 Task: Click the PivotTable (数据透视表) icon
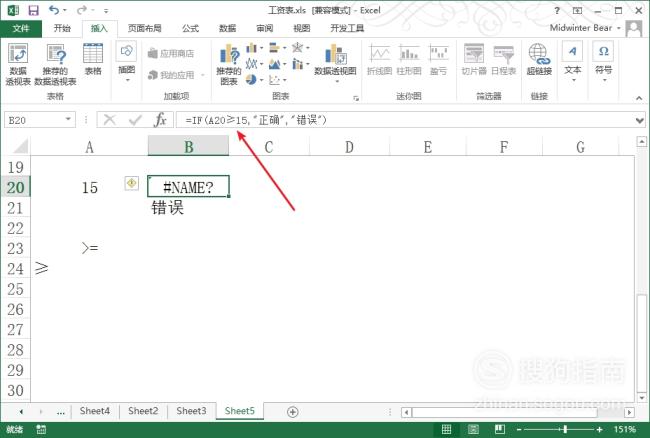[x=18, y=63]
